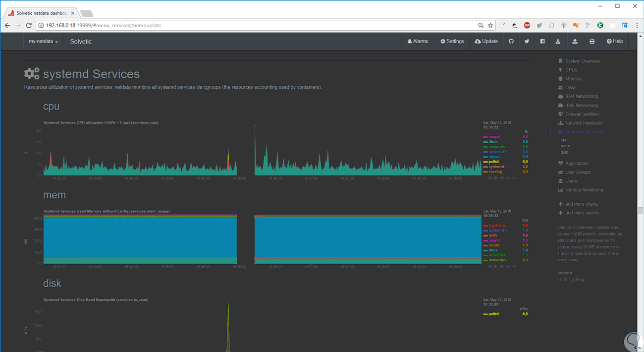Toggle the mysql dimension in CPU chart legend
This screenshot has width=644, height=352.
pos(493,157)
